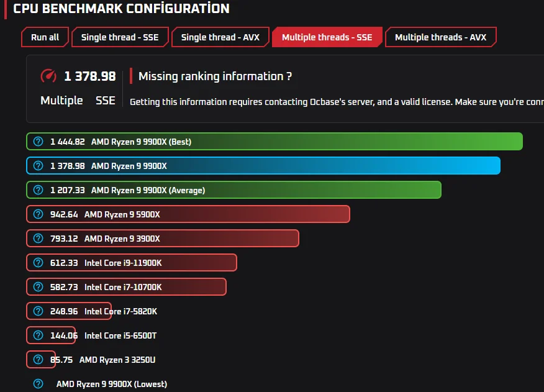The height and width of the screenshot is (392, 544).
Task: Click help icon for Intel Core i5-6500T
Action: [x=38, y=335]
